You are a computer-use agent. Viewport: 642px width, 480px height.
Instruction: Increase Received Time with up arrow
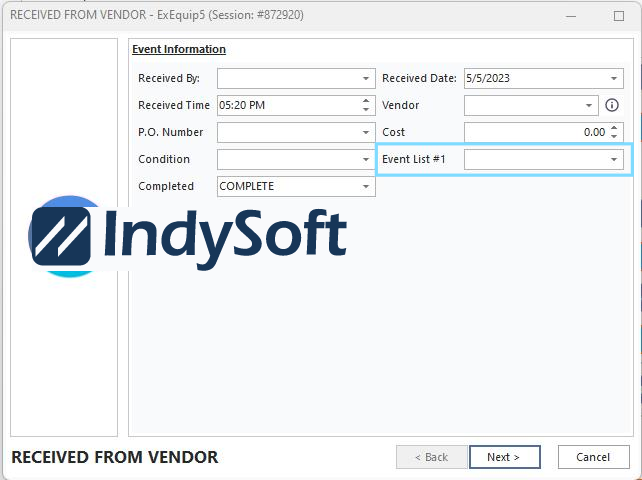pyautogui.click(x=366, y=101)
